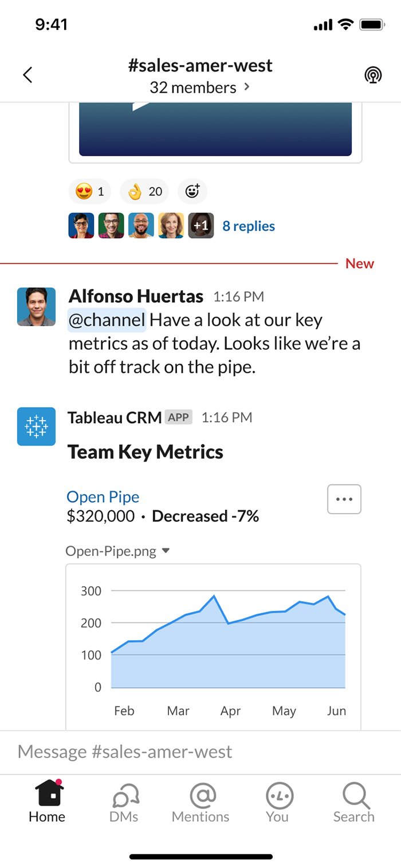Click the Open Pipe link

click(103, 497)
